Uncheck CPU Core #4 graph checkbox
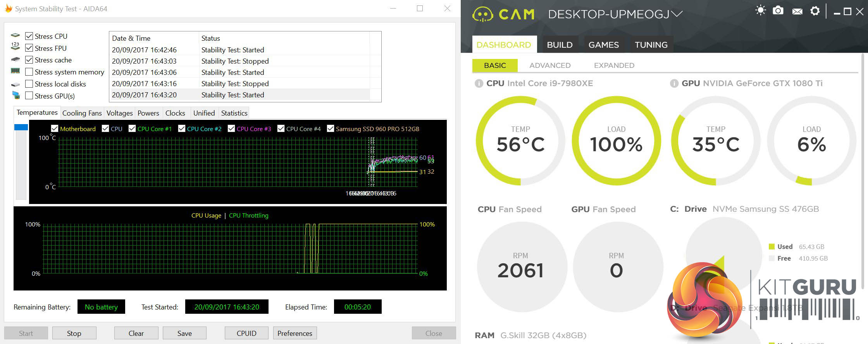Viewport: 868px width, 344px height. pyautogui.click(x=281, y=128)
